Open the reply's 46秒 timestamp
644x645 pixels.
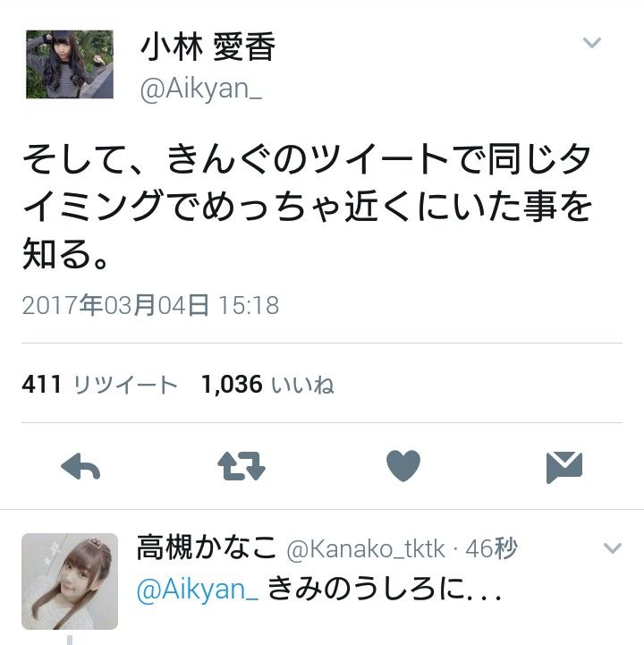[x=491, y=548]
